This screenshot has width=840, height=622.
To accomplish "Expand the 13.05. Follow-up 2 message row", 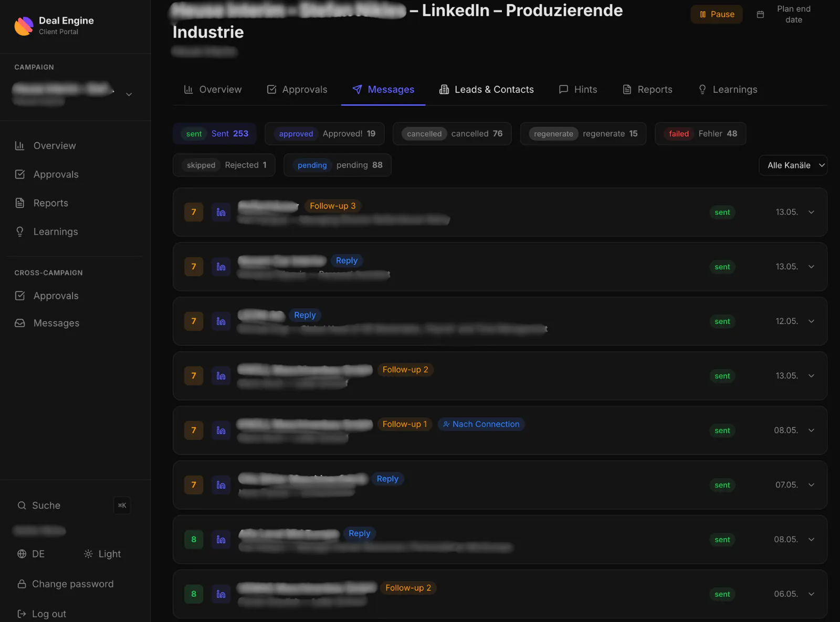I will (x=811, y=376).
